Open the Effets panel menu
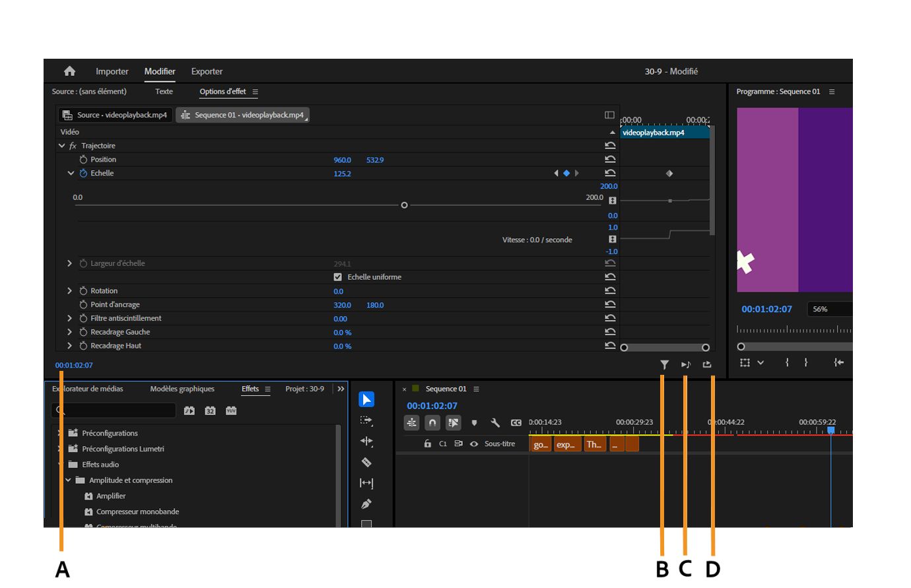Viewport: 911px width, 588px height. coord(267,389)
